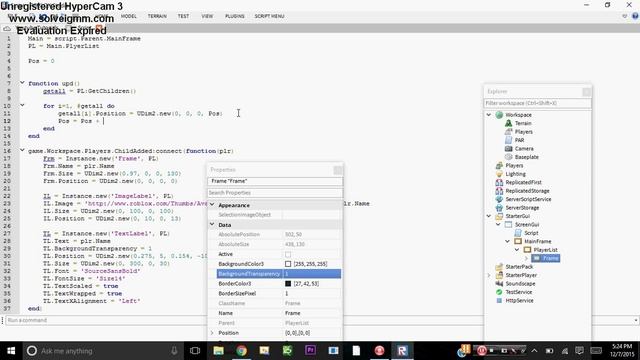
Task: Click the Terrain icon in Explorer
Action: click(x=508, y=123)
